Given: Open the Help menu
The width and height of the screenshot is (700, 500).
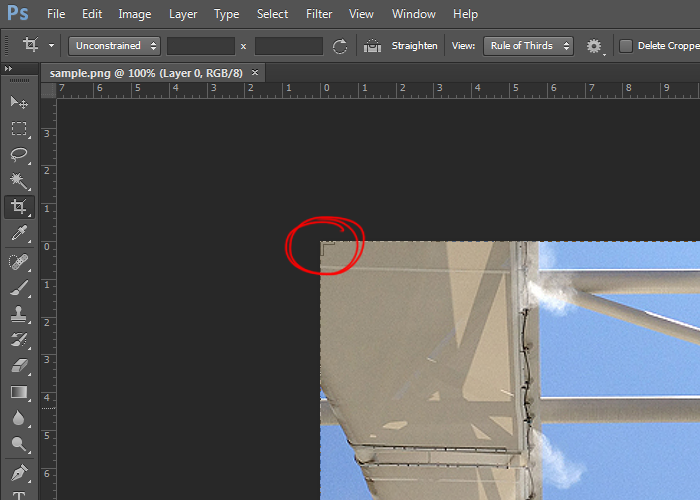Looking at the screenshot, I should point(466,14).
